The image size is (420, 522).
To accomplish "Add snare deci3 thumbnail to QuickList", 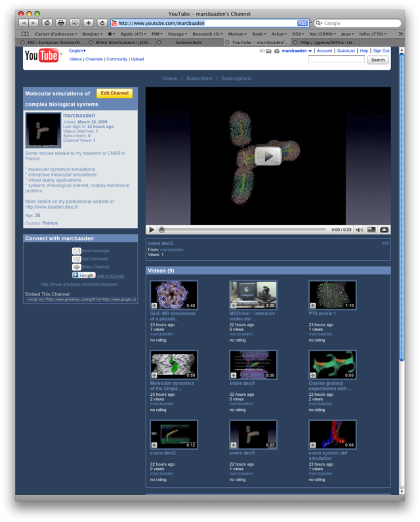I will (234, 445).
